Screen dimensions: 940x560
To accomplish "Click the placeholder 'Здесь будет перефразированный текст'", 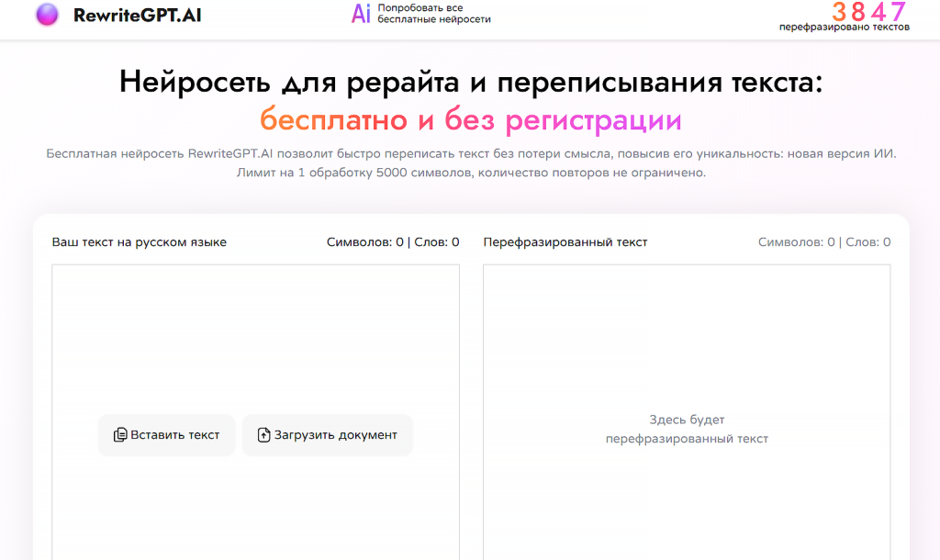I will (x=686, y=429).
